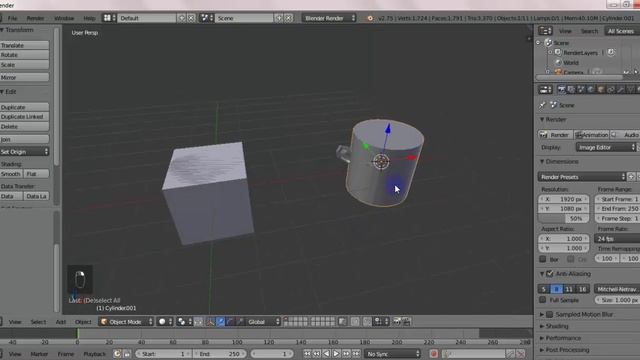Click the pin icon beside Scene
The height and width of the screenshot is (360, 640).
pos(542,105)
